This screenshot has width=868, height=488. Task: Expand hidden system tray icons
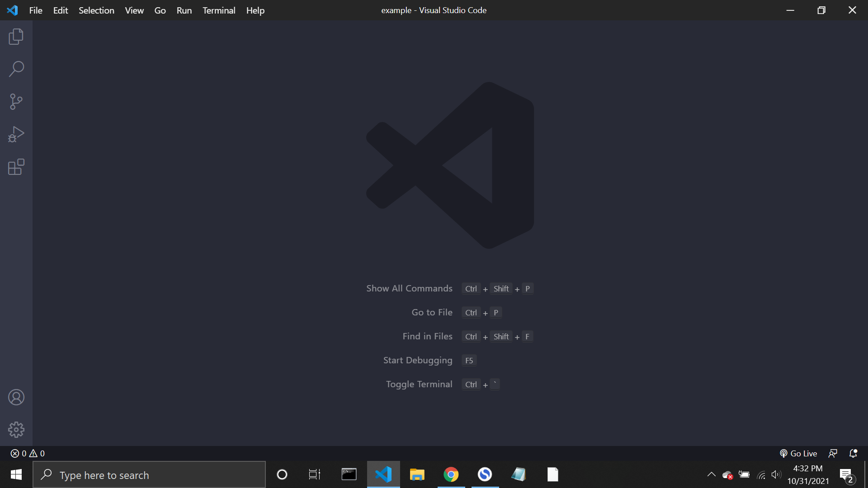click(711, 474)
